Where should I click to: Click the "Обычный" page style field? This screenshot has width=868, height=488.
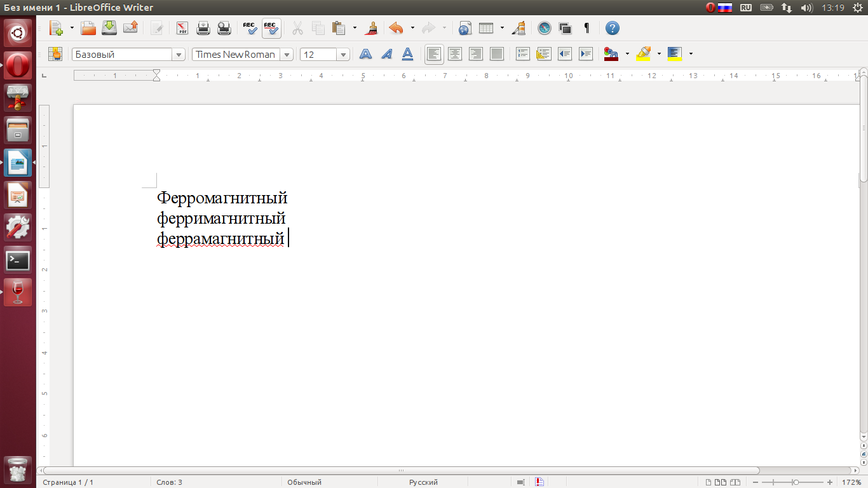304,482
